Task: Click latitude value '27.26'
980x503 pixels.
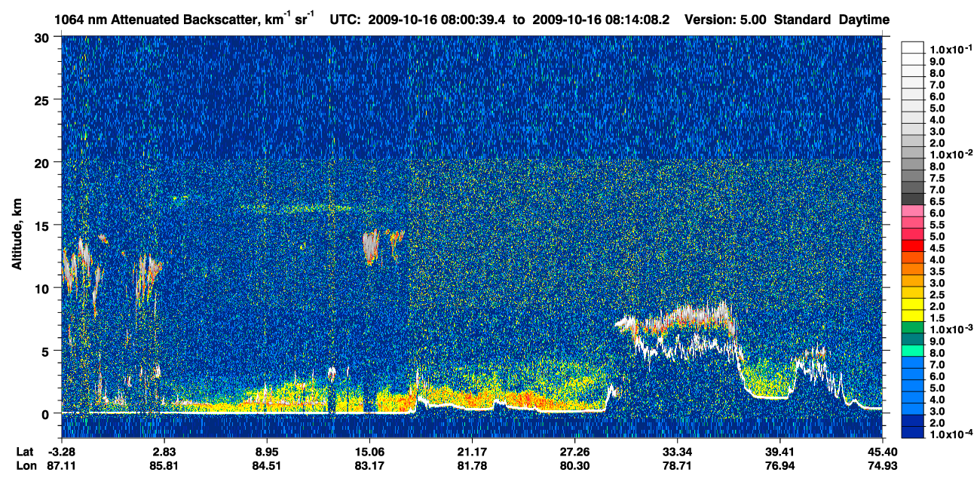Action: coord(574,452)
